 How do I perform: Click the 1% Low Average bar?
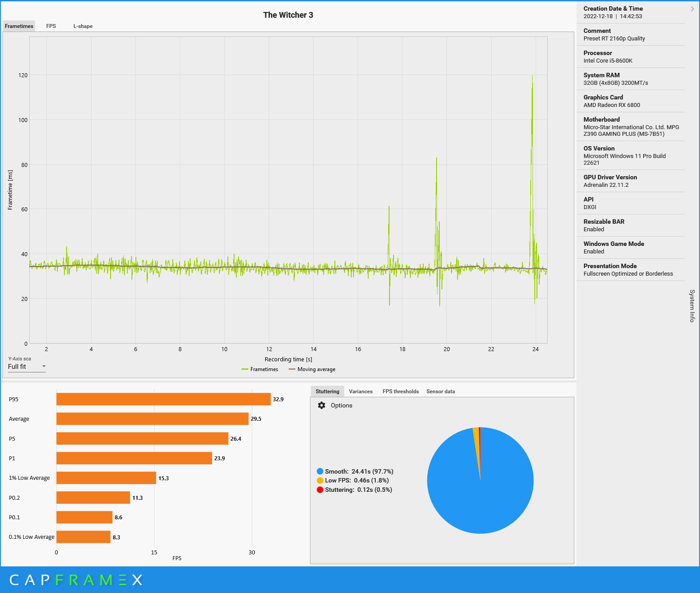click(106, 478)
